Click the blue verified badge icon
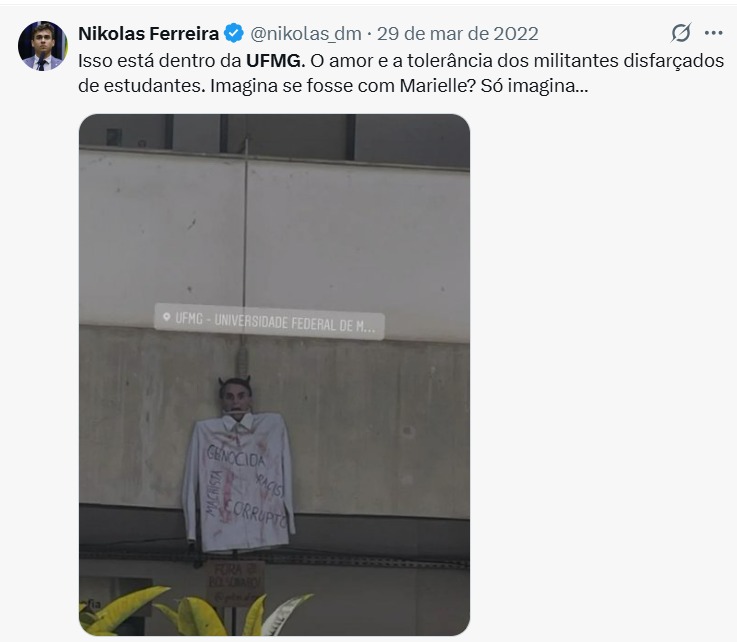737x642 pixels. point(234,33)
